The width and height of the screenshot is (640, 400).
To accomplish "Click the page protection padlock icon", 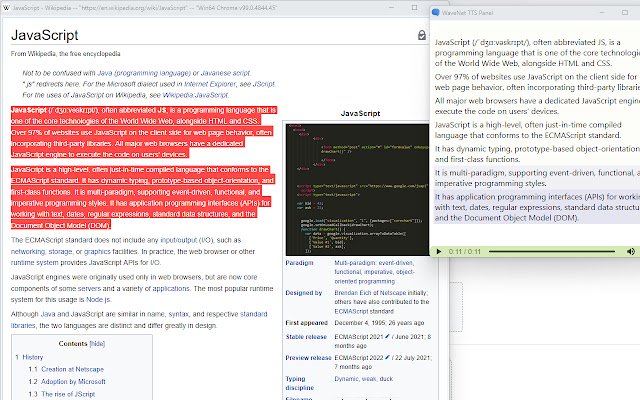I will tap(421, 35).
